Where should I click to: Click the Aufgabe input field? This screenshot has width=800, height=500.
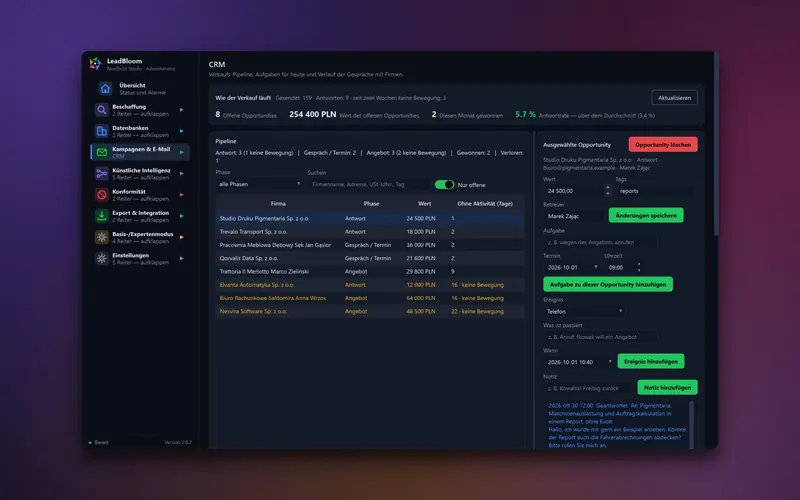[x=600, y=242]
